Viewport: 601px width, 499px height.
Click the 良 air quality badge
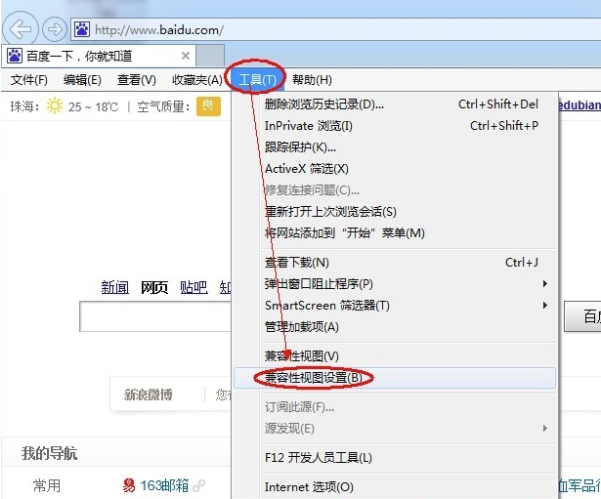pyautogui.click(x=209, y=106)
